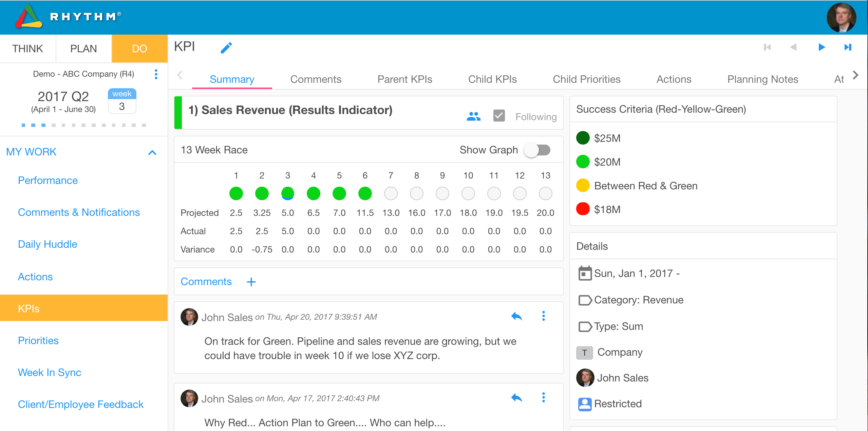868x431 pixels.
Task: Click the green $20M criteria swatch
Action: coord(583,162)
